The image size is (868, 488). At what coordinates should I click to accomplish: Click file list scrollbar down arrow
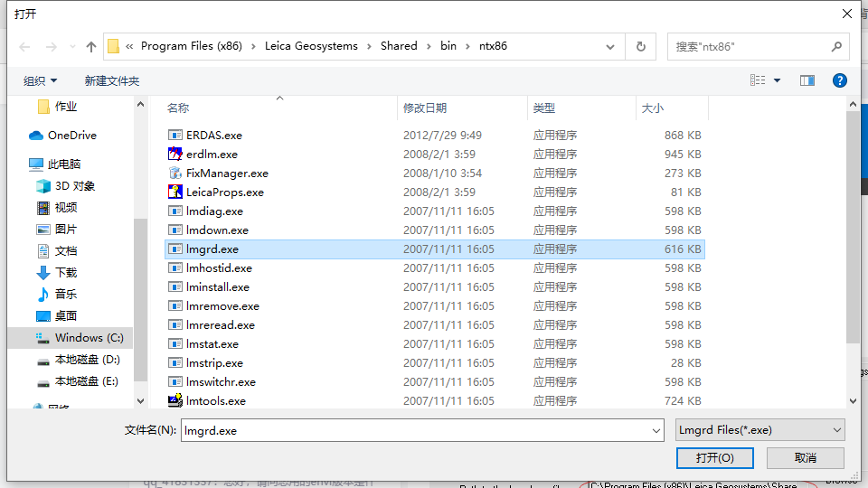(x=853, y=401)
